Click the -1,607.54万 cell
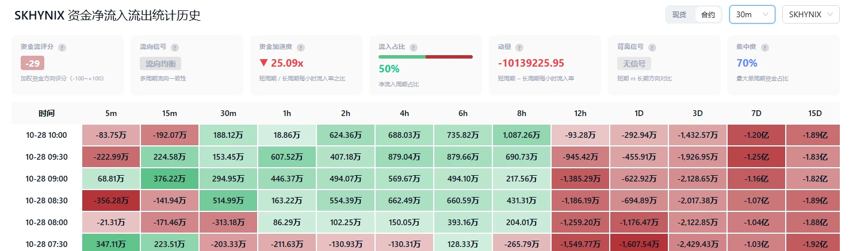Screen dimensions: 868x251 tap(639, 243)
